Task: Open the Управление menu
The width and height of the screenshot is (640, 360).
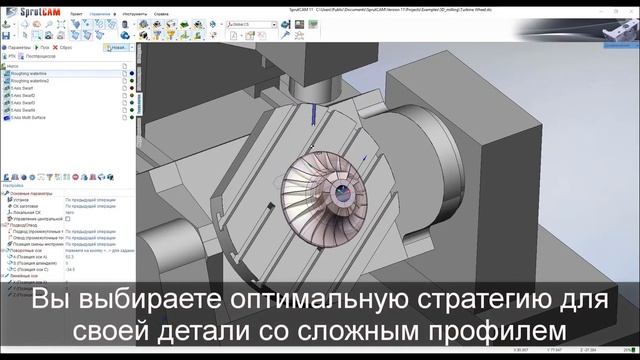Action: pyautogui.click(x=100, y=14)
